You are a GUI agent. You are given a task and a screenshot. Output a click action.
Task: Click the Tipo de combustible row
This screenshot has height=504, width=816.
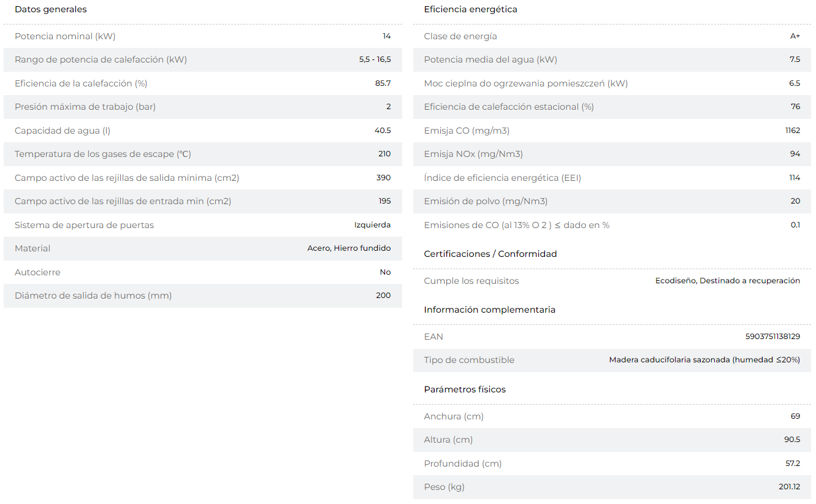612,361
